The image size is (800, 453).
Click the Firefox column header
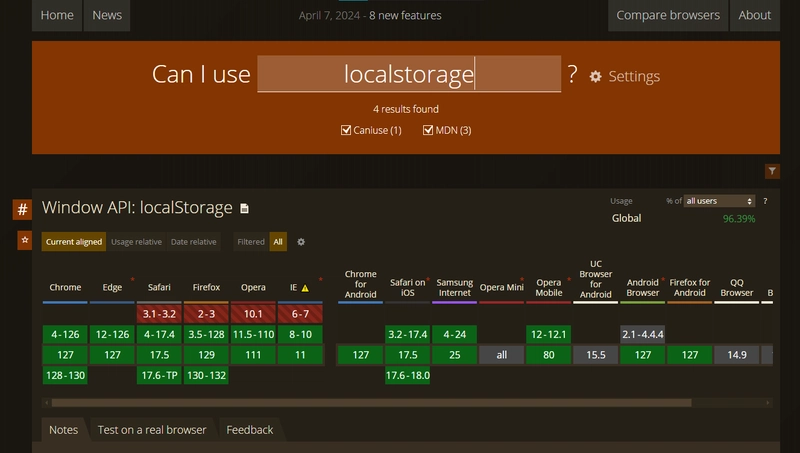pyautogui.click(x=206, y=287)
